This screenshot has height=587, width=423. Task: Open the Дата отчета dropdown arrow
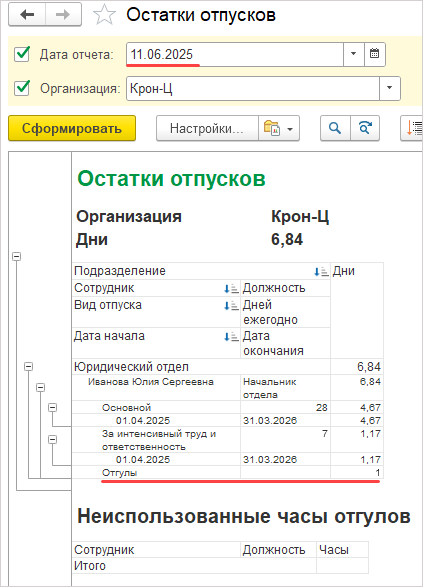pyautogui.click(x=354, y=54)
